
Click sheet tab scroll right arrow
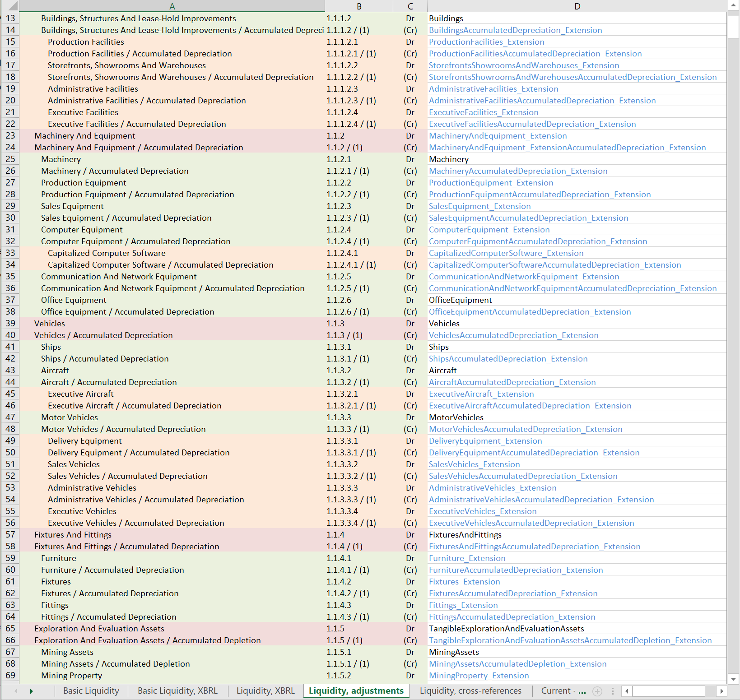tap(31, 691)
